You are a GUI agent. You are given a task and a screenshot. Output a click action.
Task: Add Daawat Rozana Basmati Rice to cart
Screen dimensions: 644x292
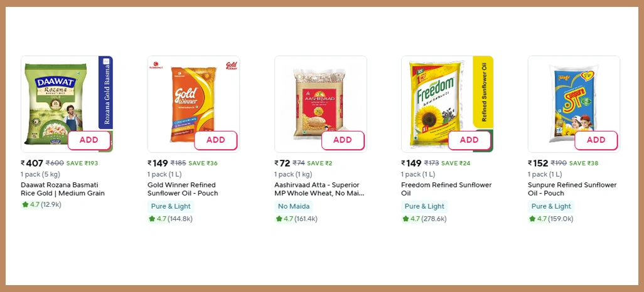89,140
